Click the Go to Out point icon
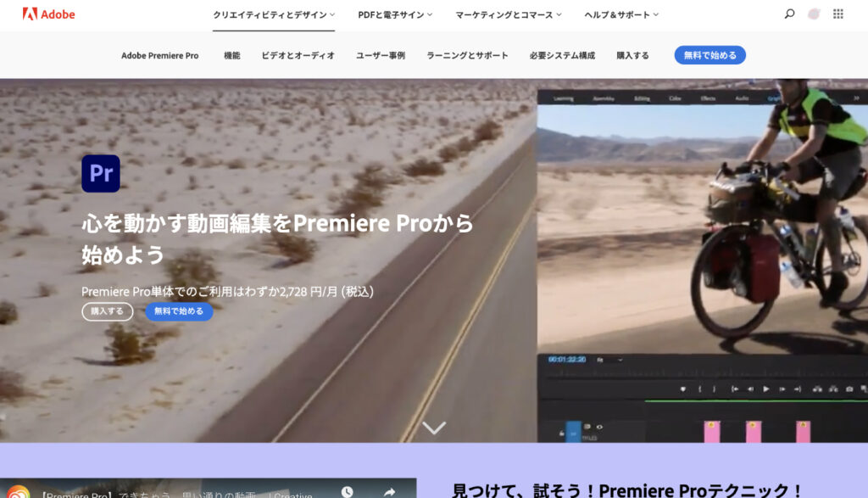This screenshot has width=868, height=498. (798, 389)
